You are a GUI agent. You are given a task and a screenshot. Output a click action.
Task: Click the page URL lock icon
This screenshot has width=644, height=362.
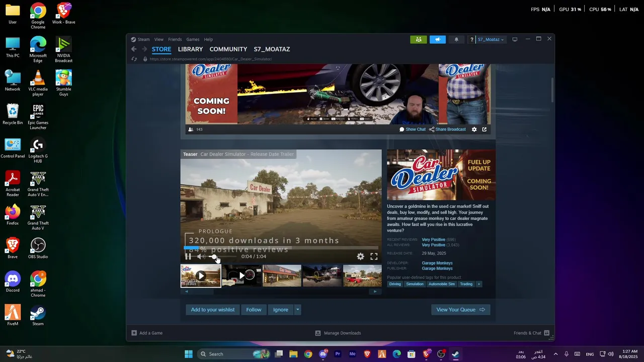click(145, 59)
